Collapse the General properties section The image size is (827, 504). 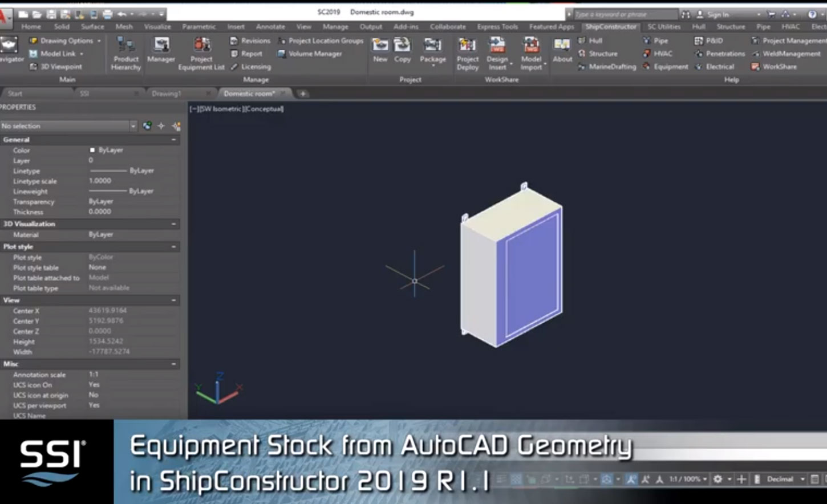coord(174,140)
